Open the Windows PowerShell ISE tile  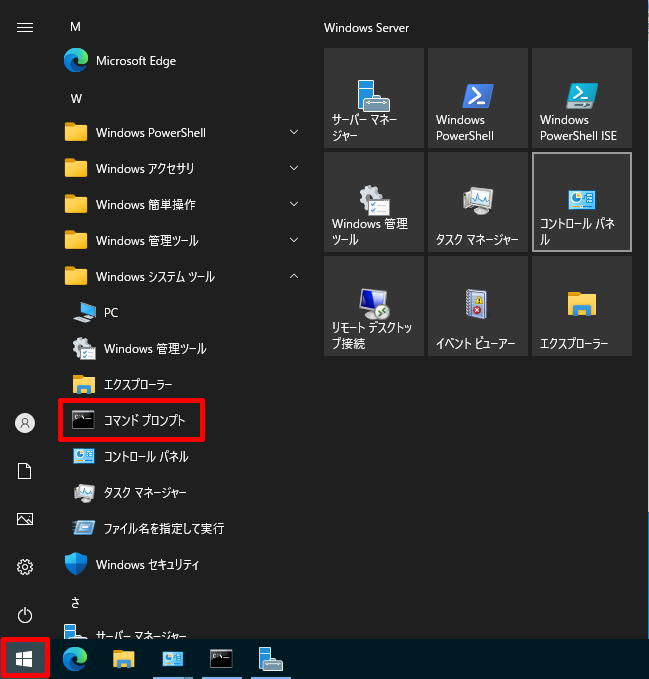[581, 98]
